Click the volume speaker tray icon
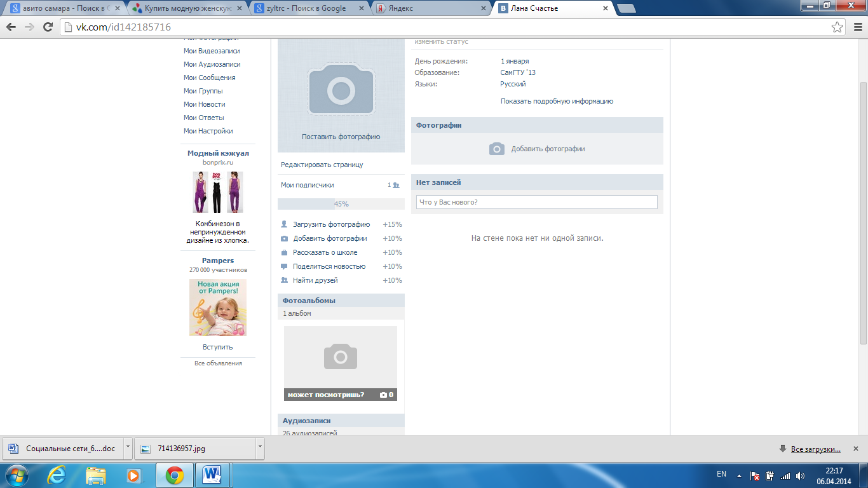 pyautogui.click(x=800, y=475)
